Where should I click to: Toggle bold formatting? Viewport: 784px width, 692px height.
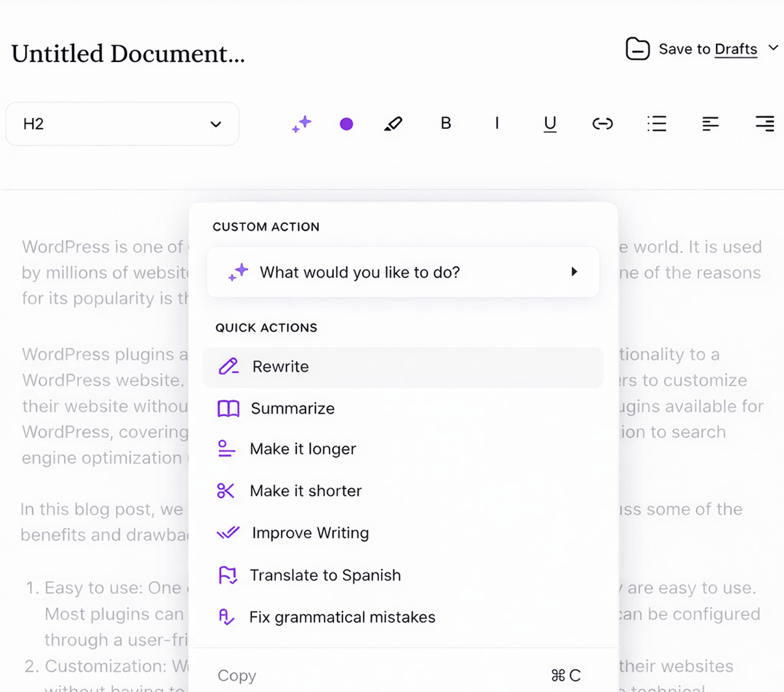pos(446,124)
